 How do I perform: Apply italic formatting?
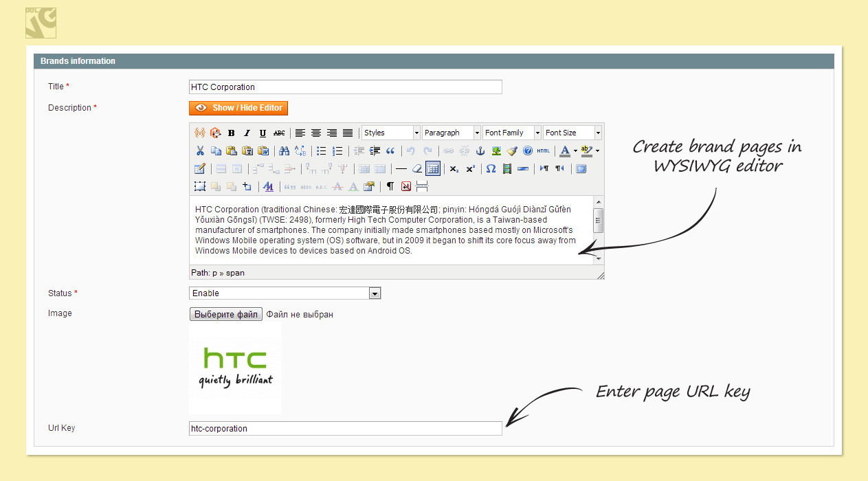[247, 133]
